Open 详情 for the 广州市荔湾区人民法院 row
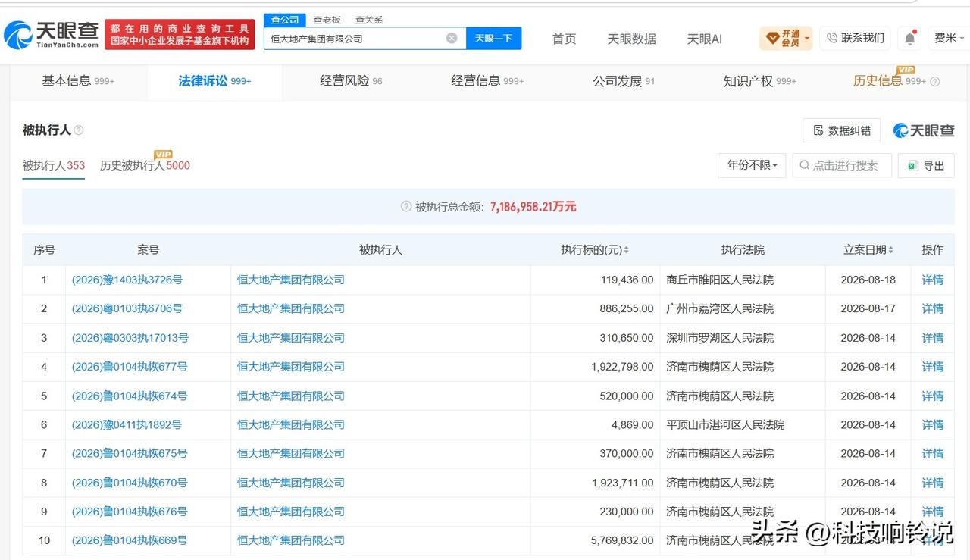Viewport: 970px width, 560px height. [x=933, y=308]
